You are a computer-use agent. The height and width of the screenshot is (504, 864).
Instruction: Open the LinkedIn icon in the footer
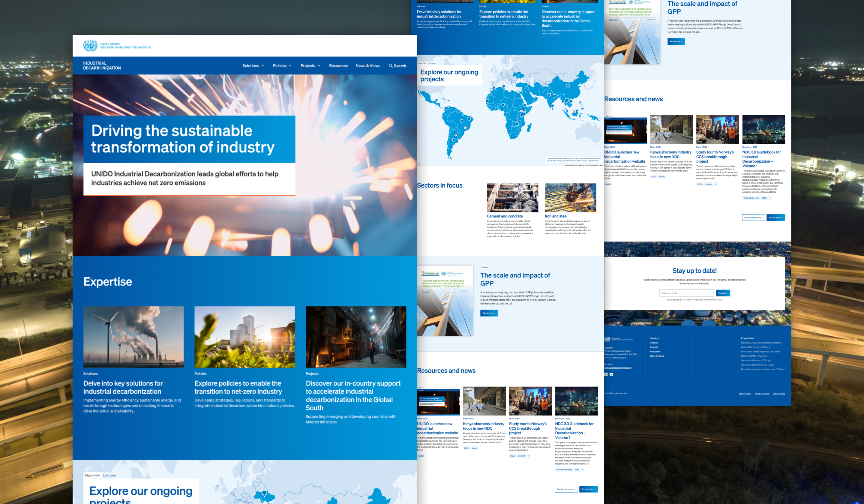[x=606, y=375]
